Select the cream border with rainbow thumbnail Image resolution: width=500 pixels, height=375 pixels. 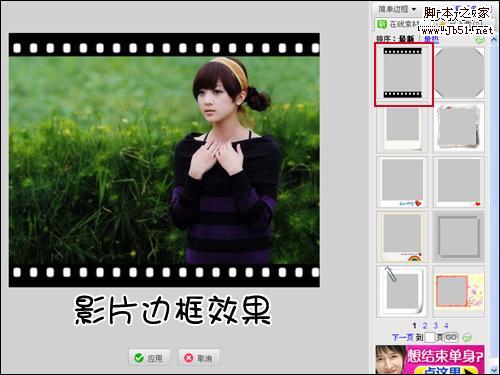point(402,237)
